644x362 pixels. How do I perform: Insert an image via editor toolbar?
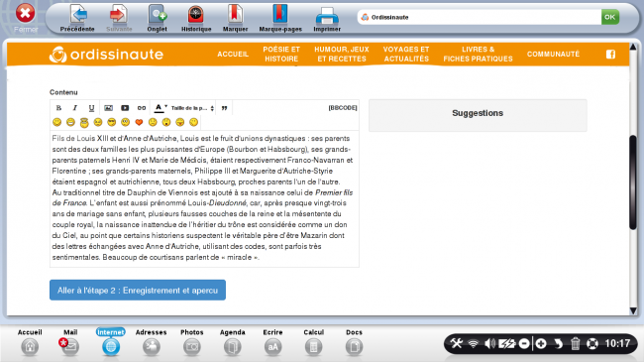[x=108, y=108]
